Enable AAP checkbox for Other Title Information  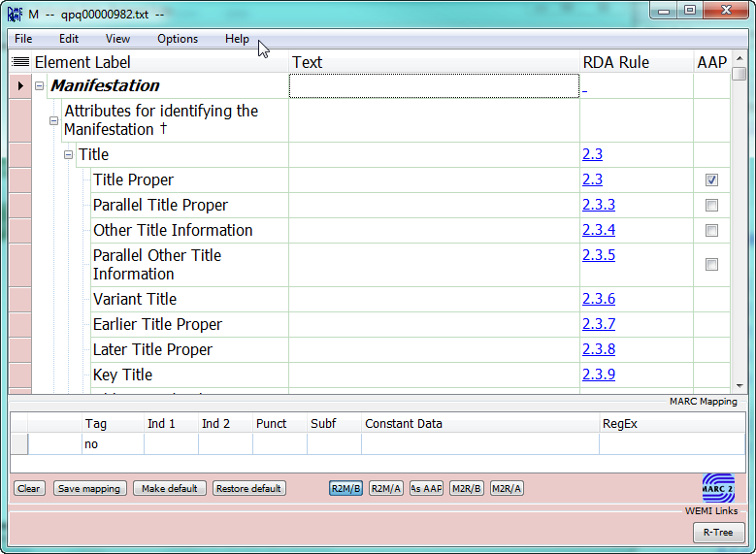pyautogui.click(x=711, y=231)
